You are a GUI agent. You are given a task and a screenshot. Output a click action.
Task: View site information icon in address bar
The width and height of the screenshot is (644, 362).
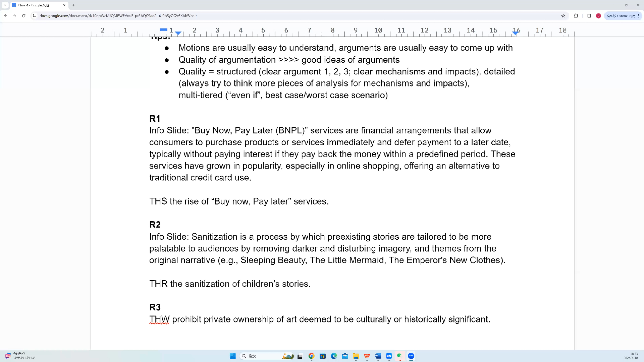[x=34, y=16]
